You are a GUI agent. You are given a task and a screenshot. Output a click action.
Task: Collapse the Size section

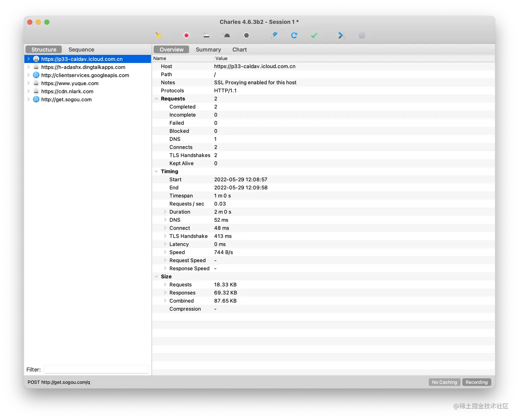(x=157, y=277)
